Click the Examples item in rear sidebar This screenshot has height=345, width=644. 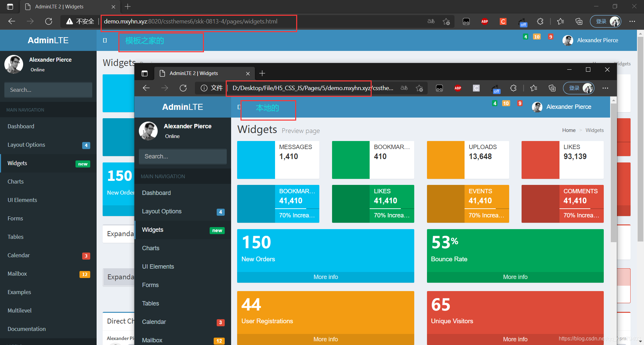(x=48, y=292)
